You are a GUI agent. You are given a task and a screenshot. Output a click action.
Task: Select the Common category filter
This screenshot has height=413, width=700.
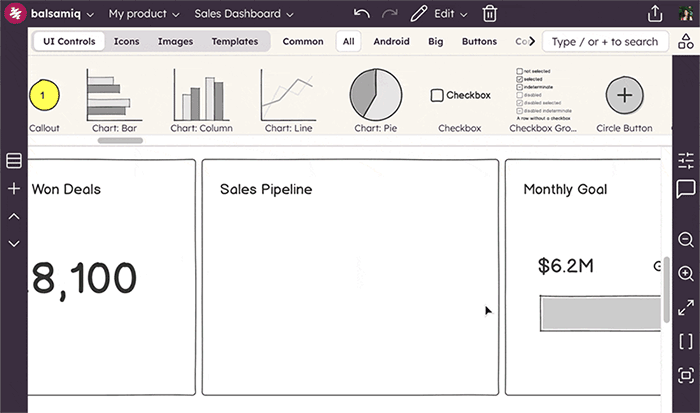tap(303, 42)
